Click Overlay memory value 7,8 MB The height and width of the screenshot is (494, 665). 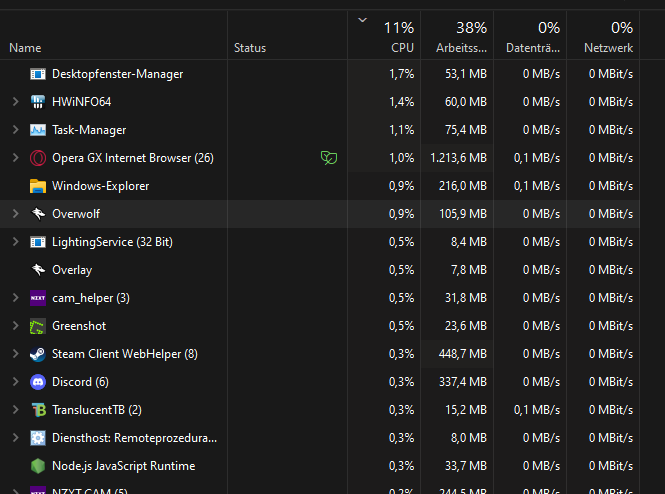pos(469,270)
